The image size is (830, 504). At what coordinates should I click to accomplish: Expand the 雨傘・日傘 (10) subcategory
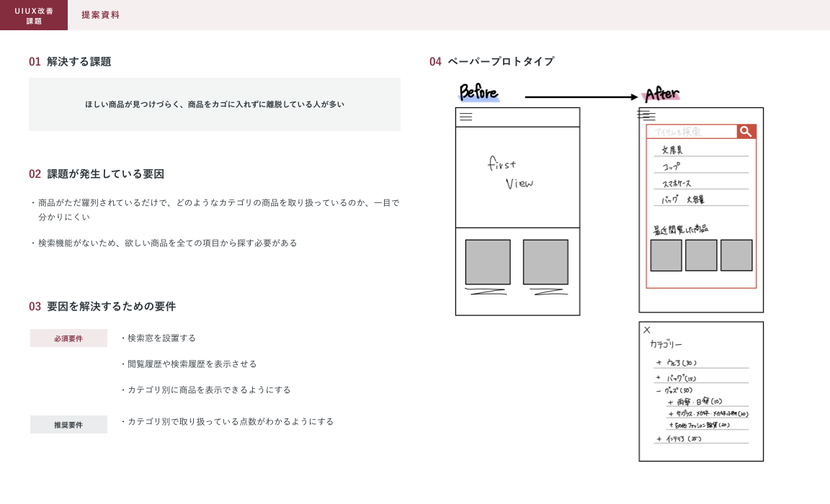pyautogui.click(x=670, y=402)
